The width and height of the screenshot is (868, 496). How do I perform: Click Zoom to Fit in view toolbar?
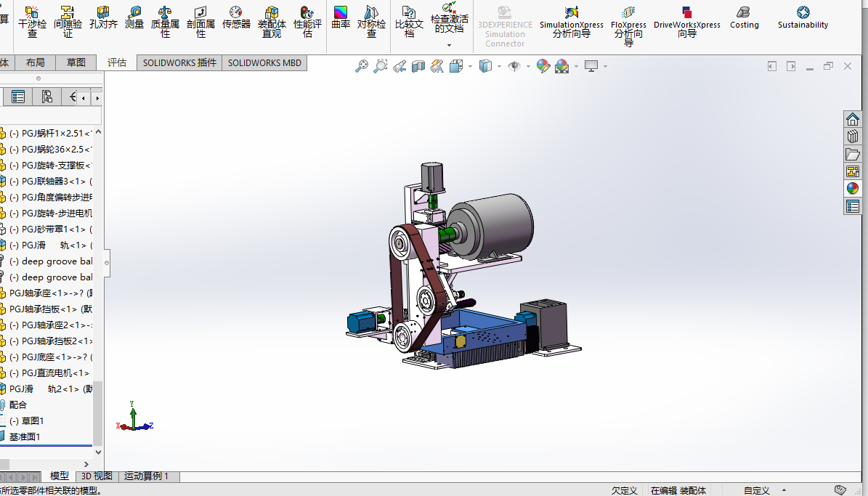(361, 67)
